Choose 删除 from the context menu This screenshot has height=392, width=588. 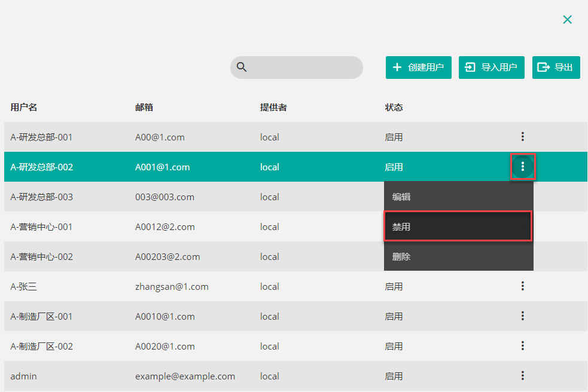coord(459,256)
